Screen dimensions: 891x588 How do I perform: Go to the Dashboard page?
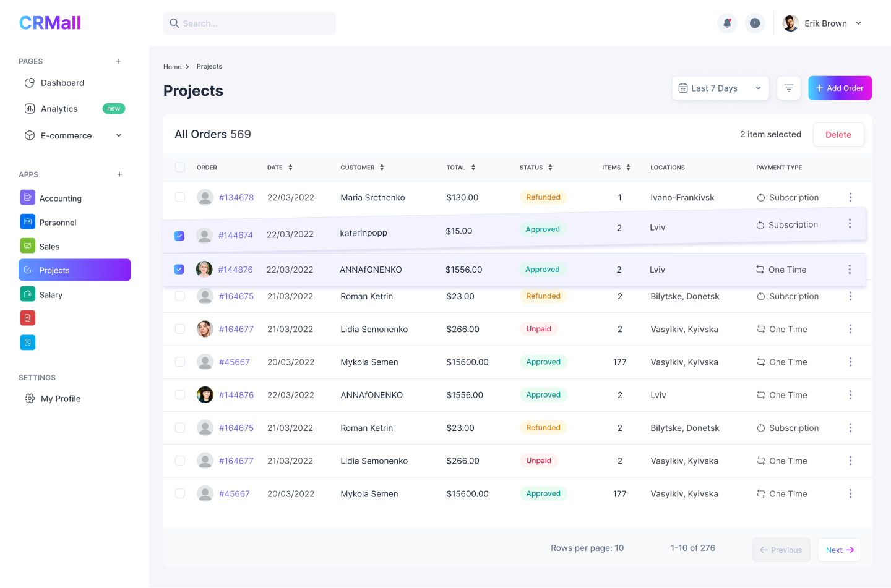tap(62, 83)
